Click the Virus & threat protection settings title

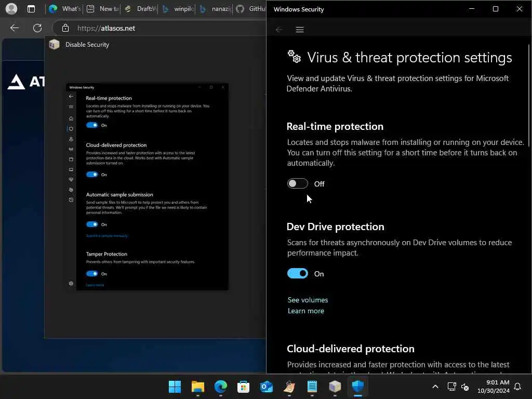pyautogui.click(x=409, y=58)
